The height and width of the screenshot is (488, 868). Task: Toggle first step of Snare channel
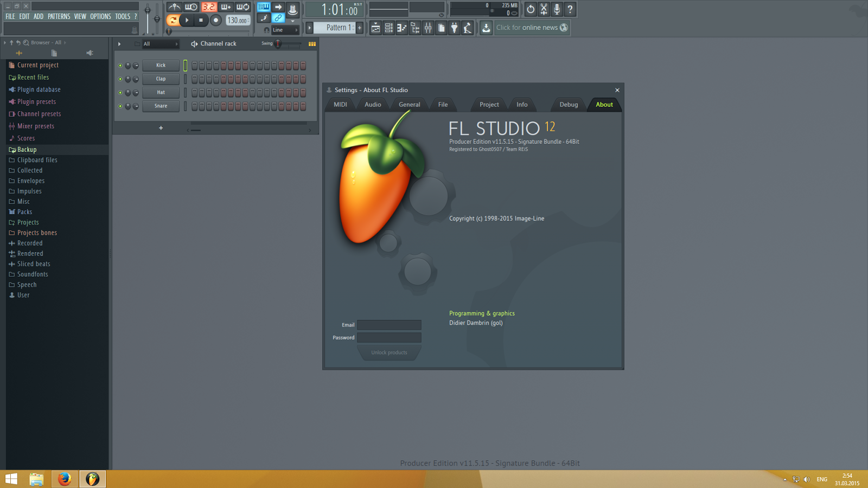click(195, 106)
